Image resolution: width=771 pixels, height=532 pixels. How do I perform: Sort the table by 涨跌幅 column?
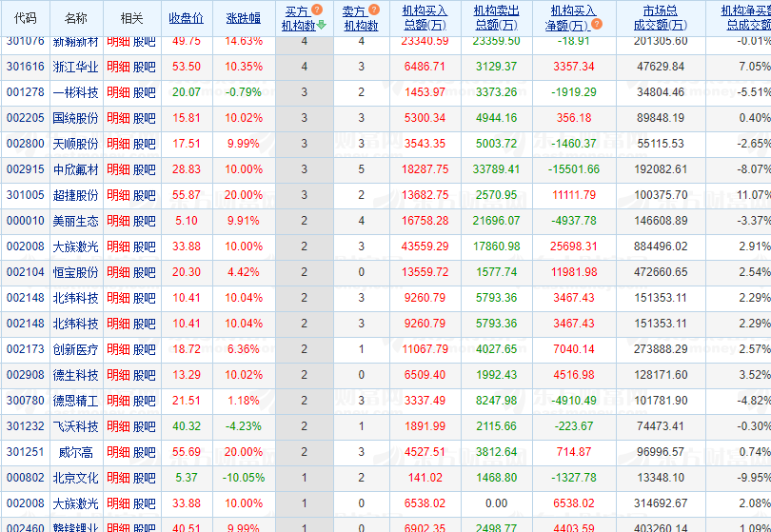click(x=244, y=18)
